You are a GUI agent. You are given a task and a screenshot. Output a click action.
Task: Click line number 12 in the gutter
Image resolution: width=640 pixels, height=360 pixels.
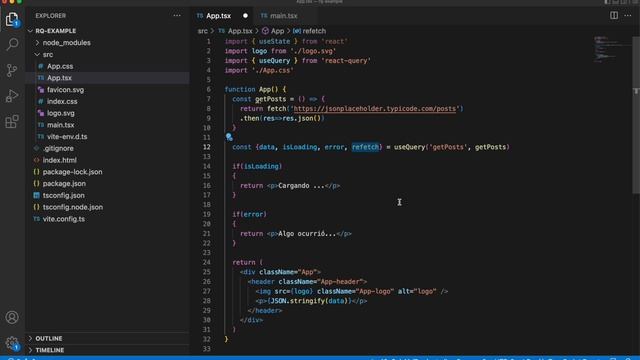[207, 147]
